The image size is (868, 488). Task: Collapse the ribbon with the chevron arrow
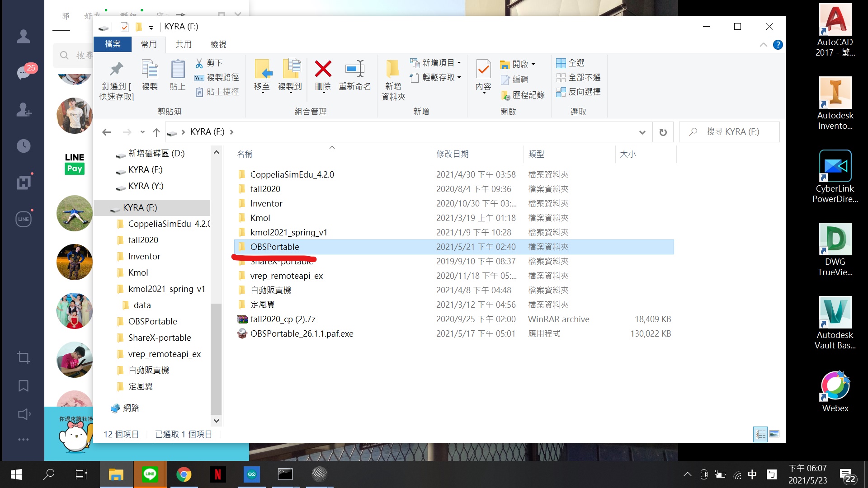tap(764, 45)
